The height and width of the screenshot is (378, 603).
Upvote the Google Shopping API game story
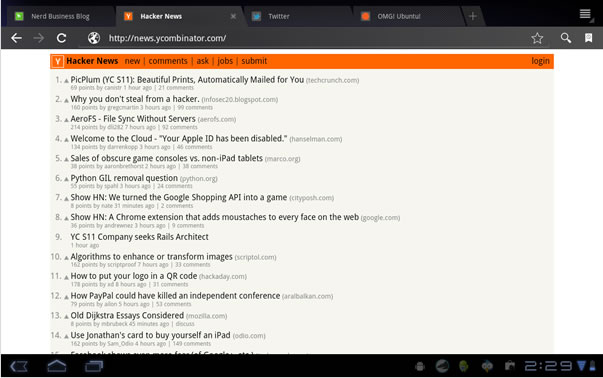66,198
